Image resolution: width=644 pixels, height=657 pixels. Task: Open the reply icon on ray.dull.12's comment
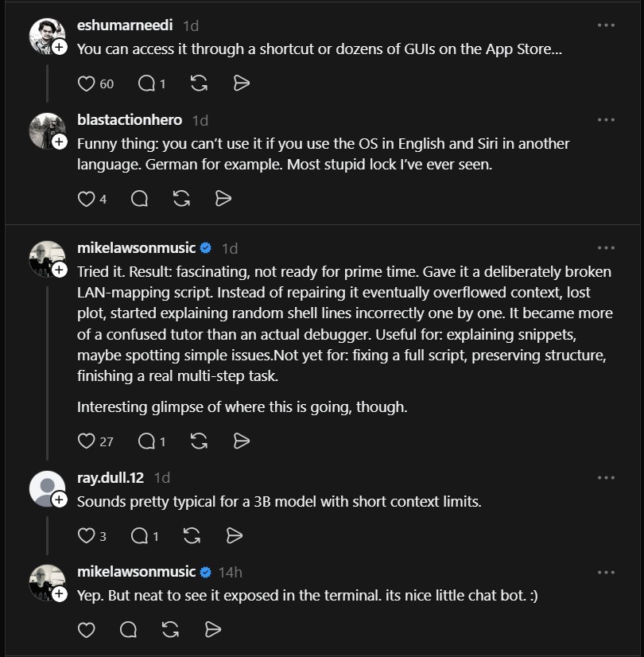click(x=139, y=535)
